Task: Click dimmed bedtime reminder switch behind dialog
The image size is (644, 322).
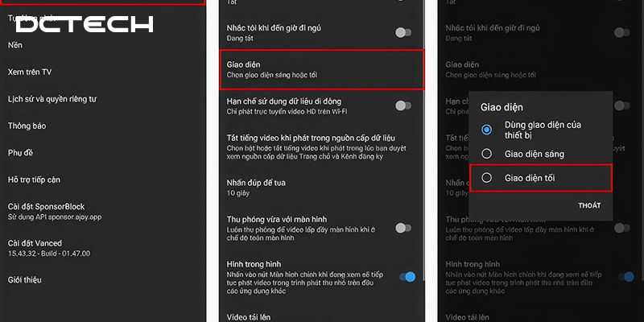Action: pos(621,33)
